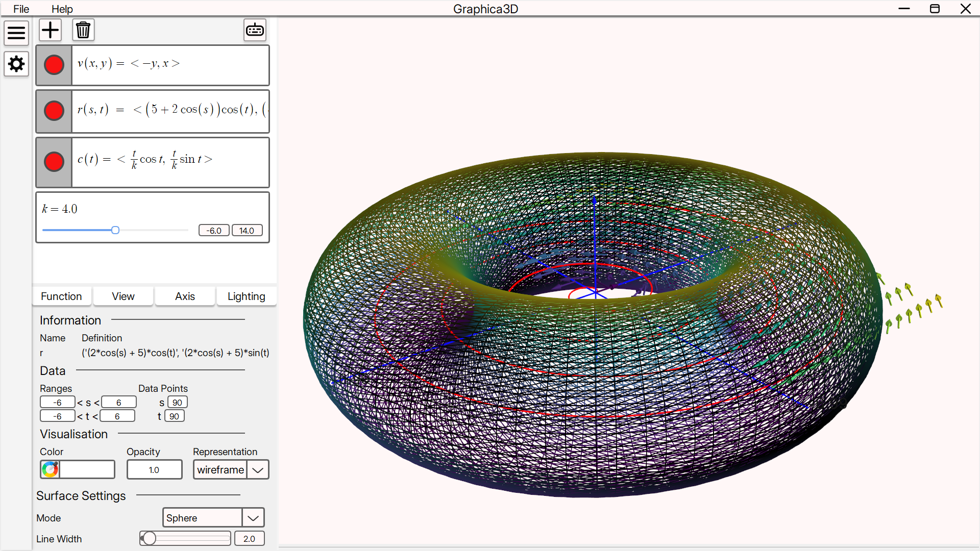Switch to the Function tab
This screenshot has height=551, width=980.
(x=61, y=296)
